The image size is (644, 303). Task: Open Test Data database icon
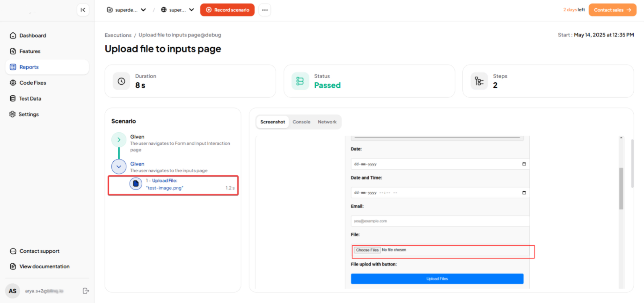13,98
